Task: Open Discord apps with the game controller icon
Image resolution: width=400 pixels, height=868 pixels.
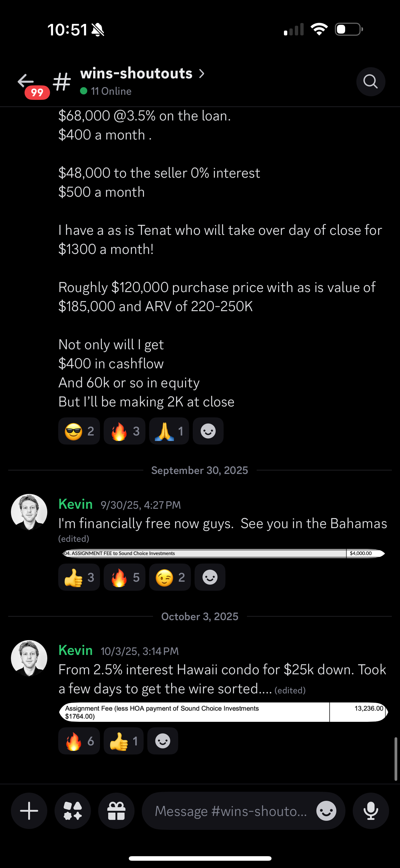Action: [x=72, y=811]
